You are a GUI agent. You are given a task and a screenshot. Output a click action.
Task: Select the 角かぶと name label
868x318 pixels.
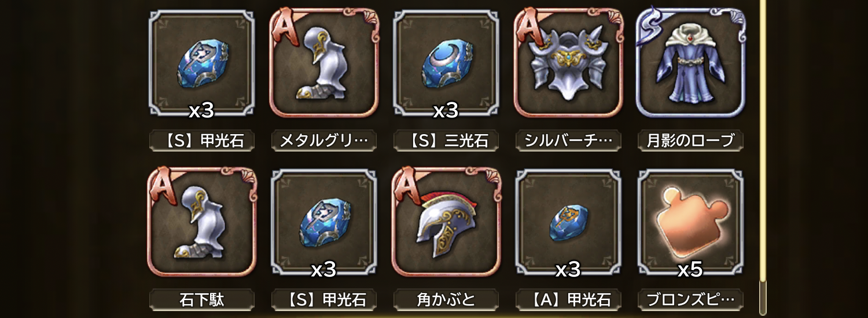pyautogui.click(x=447, y=299)
